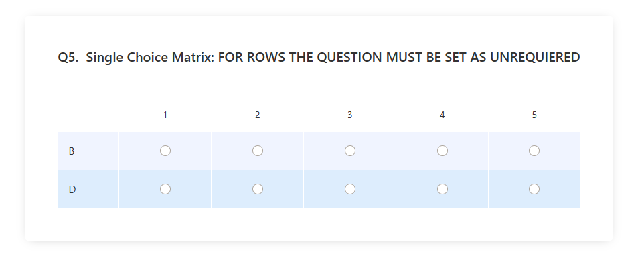Screen dimensions: 644x264
Task: Click the row label B
Action: point(72,151)
